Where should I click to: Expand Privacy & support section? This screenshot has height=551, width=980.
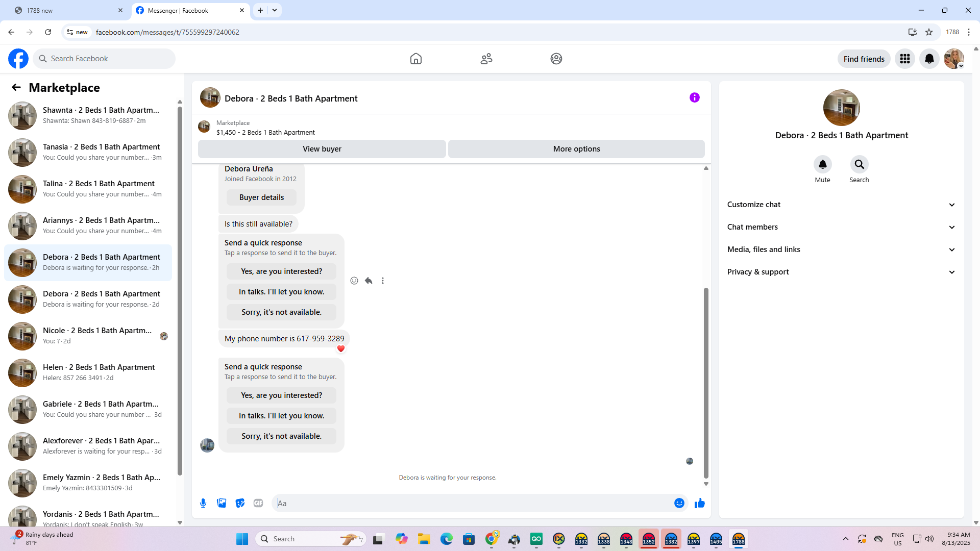(x=841, y=272)
